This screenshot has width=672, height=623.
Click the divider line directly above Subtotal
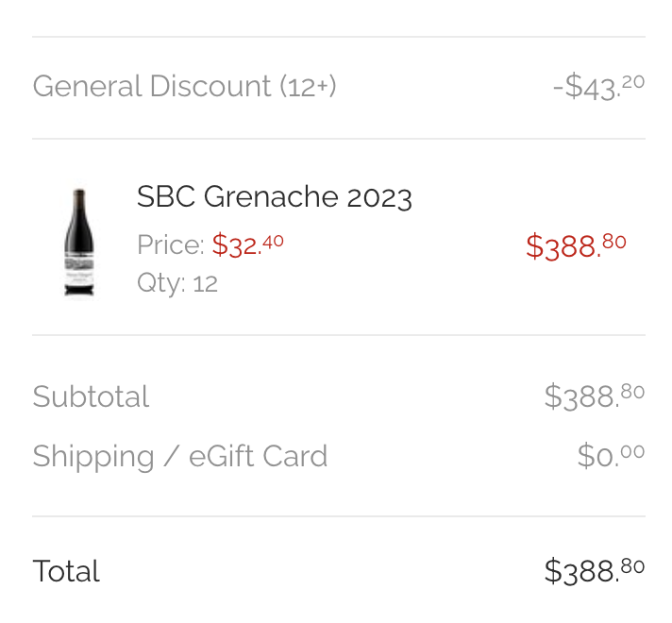tap(338, 335)
